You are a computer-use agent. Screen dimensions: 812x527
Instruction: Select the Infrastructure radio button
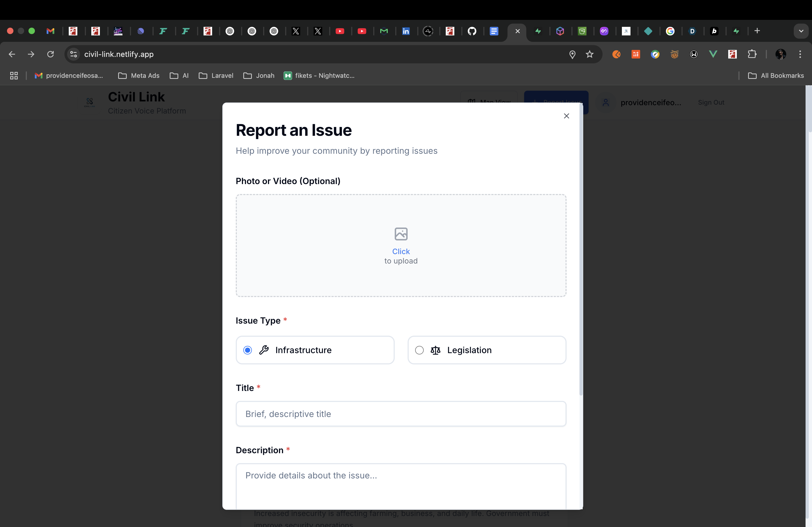tap(248, 350)
